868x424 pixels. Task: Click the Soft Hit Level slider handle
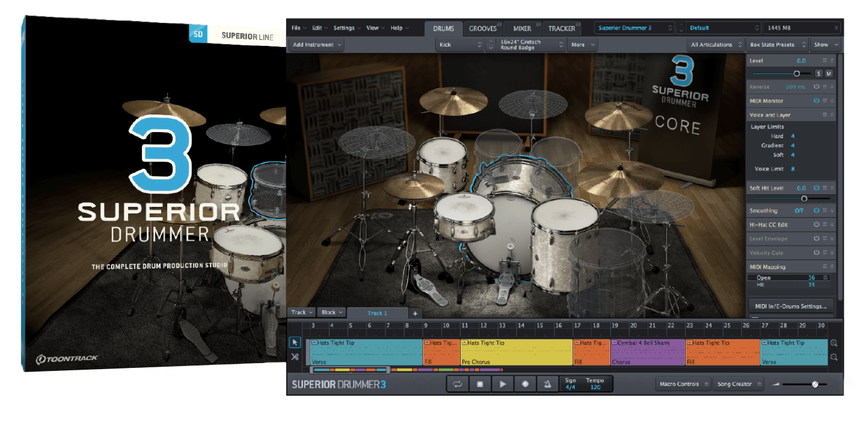pyautogui.click(x=804, y=198)
